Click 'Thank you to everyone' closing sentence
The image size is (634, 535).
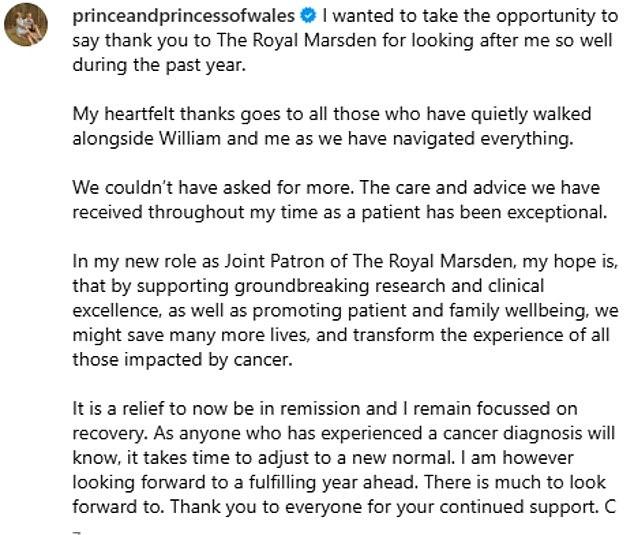coord(386,507)
